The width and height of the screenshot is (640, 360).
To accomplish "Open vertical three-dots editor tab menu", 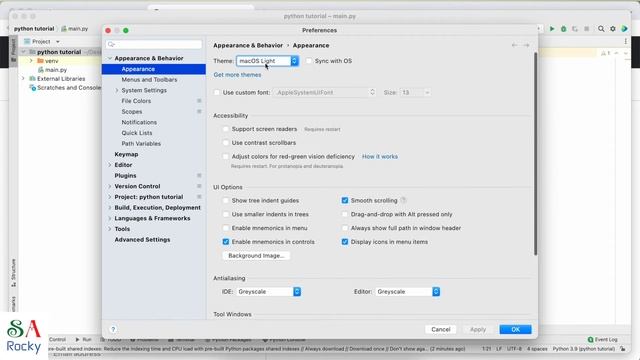I will (625, 41).
